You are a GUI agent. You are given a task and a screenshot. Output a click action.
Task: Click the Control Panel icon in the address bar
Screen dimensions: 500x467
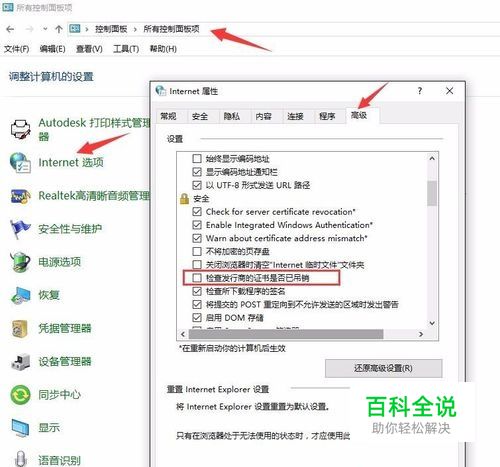pos(75,29)
